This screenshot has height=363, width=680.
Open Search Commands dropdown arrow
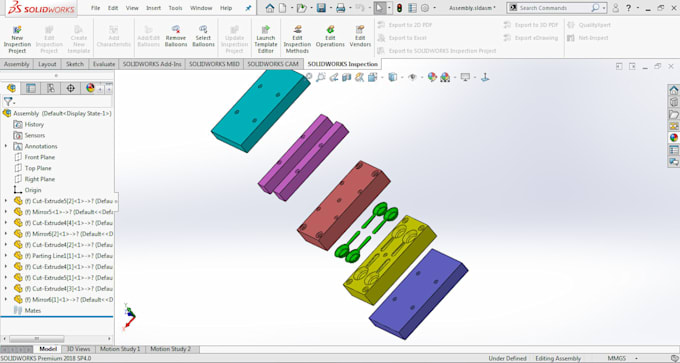pyautogui.click(x=604, y=8)
